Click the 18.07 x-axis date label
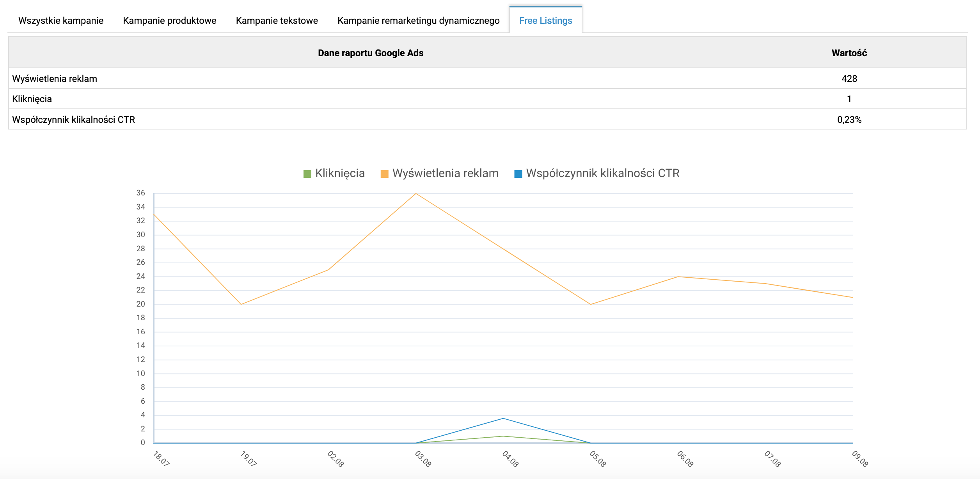Image resolution: width=980 pixels, height=479 pixels. tap(161, 459)
